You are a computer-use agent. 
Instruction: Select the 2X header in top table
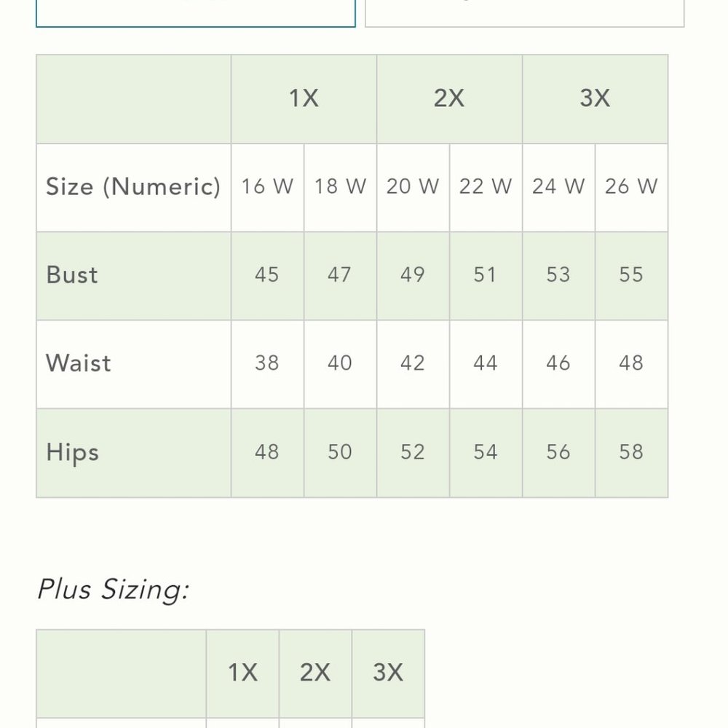click(x=449, y=99)
